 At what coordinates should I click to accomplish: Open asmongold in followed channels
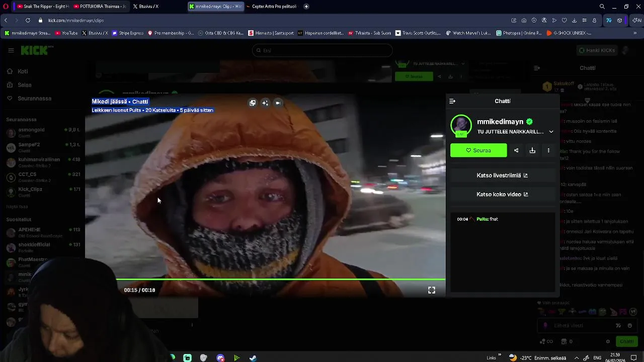coord(43,133)
